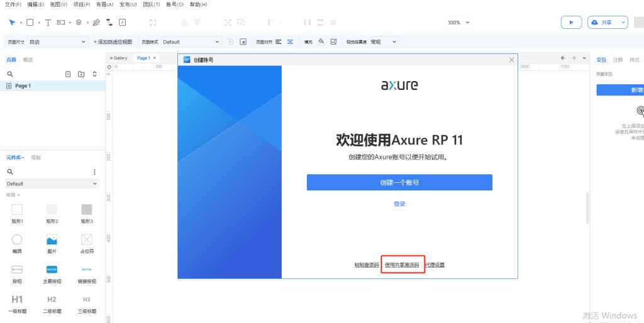The image size is (644, 323).
Task: Click the 创建一个账号 button
Action: click(399, 182)
